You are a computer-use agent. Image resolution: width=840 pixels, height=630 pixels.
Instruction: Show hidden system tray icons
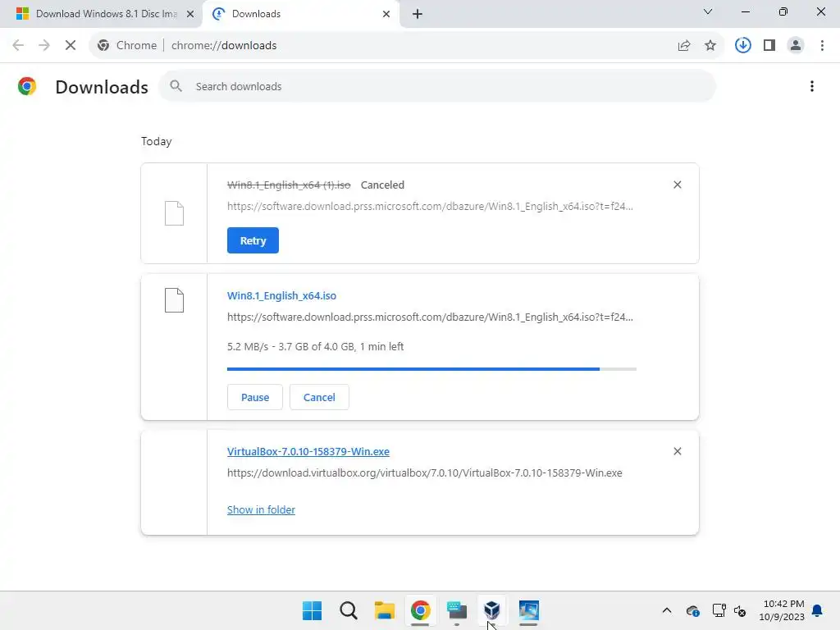pos(667,610)
